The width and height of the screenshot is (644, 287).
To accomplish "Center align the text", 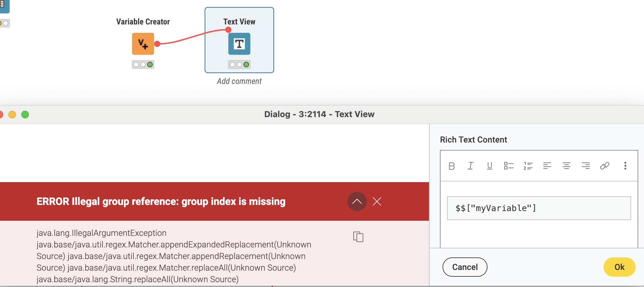I will (566, 166).
